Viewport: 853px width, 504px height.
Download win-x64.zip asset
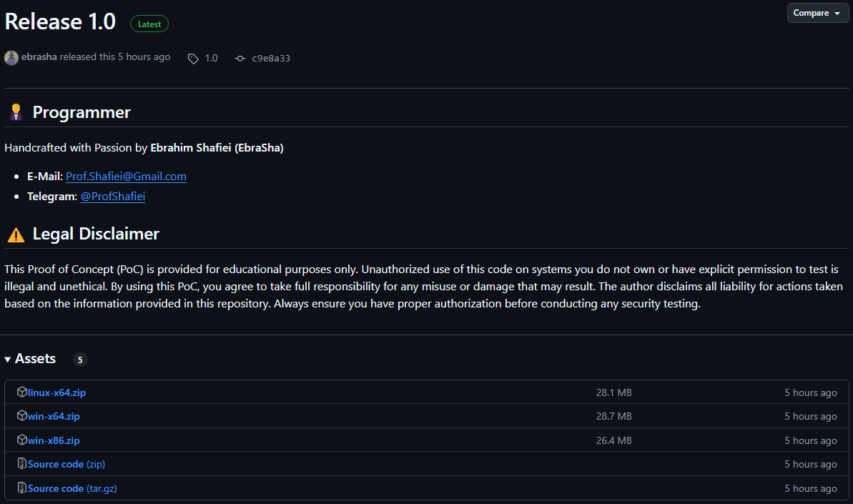(x=54, y=416)
